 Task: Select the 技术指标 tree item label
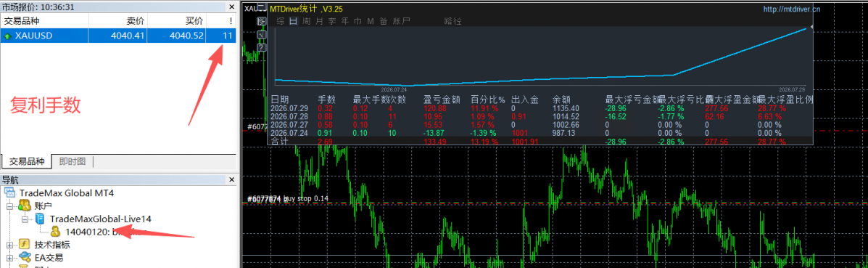[x=52, y=245]
